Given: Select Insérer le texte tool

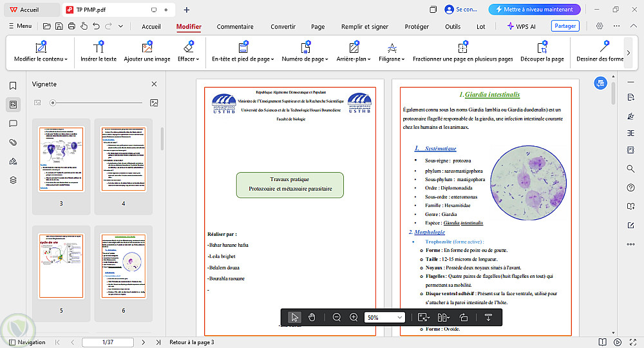Looking at the screenshot, I should pos(99,52).
